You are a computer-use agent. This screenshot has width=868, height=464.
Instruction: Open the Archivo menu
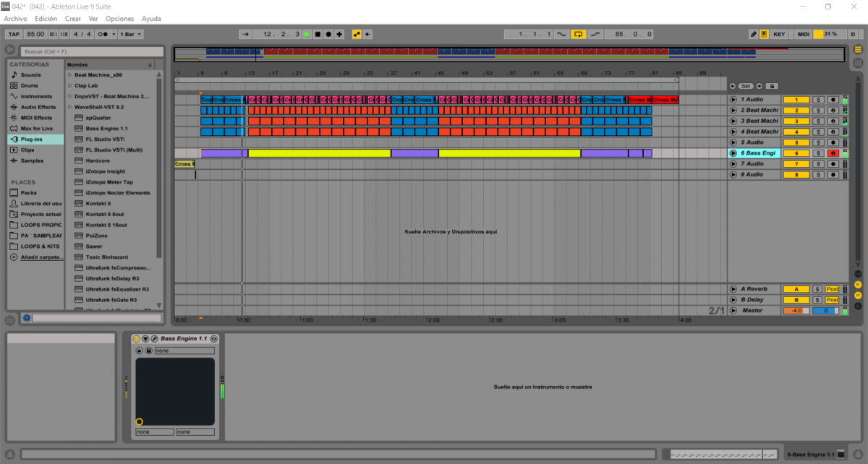point(15,18)
